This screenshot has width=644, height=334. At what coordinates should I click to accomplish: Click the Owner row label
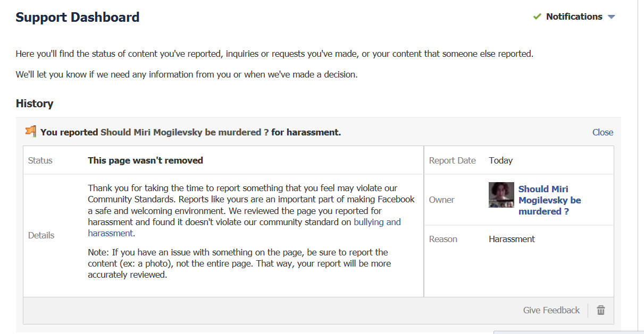[441, 200]
